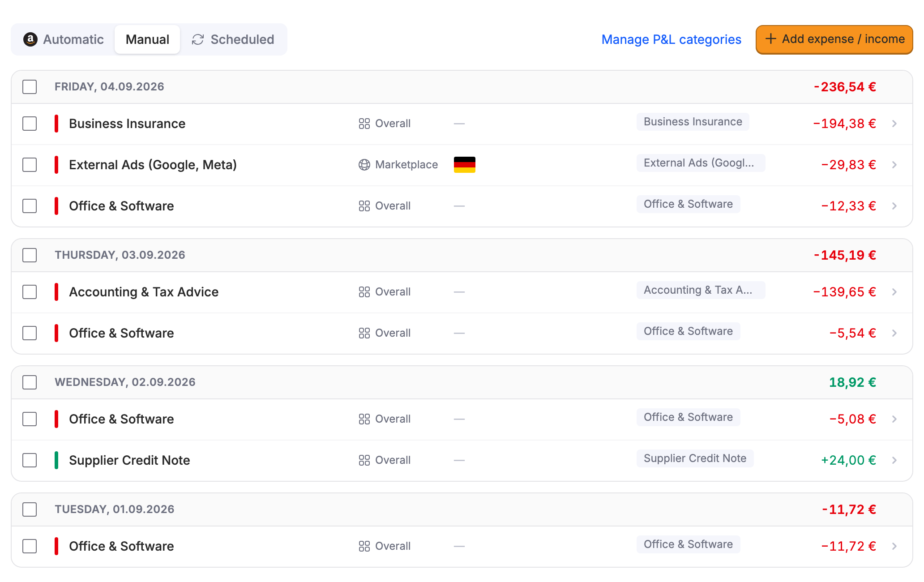Select all entries for Friday, 04.09.2026
Image resolution: width=924 pixels, height=582 pixels.
point(30,87)
